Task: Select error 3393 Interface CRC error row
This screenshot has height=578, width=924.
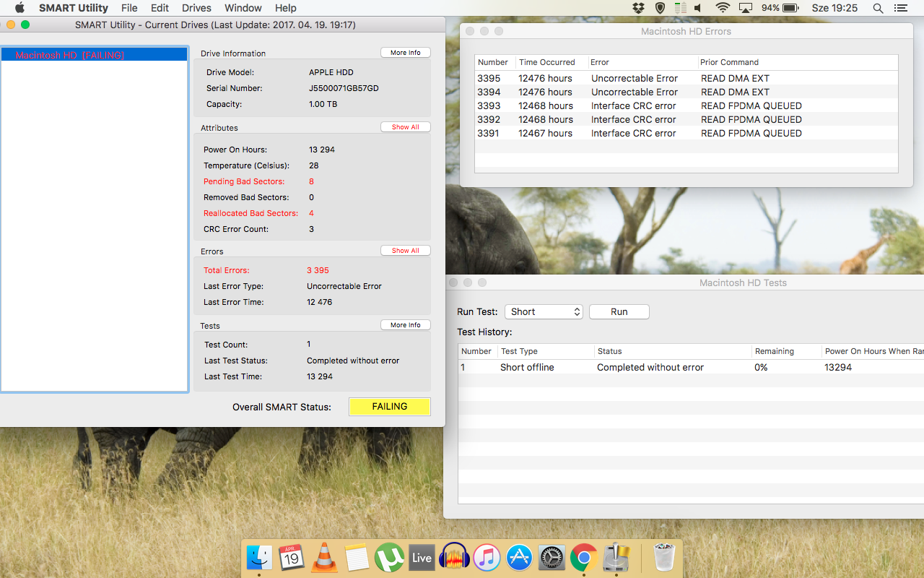Action: coord(687,105)
